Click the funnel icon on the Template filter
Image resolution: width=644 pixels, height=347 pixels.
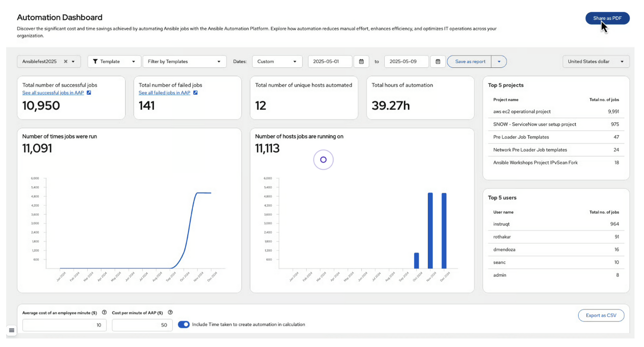pyautogui.click(x=95, y=62)
